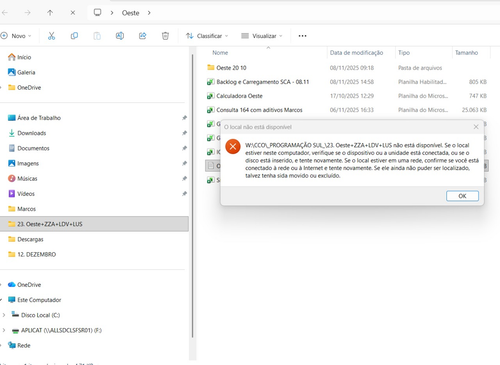Open Vídeos quick access folder

click(x=21, y=194)
